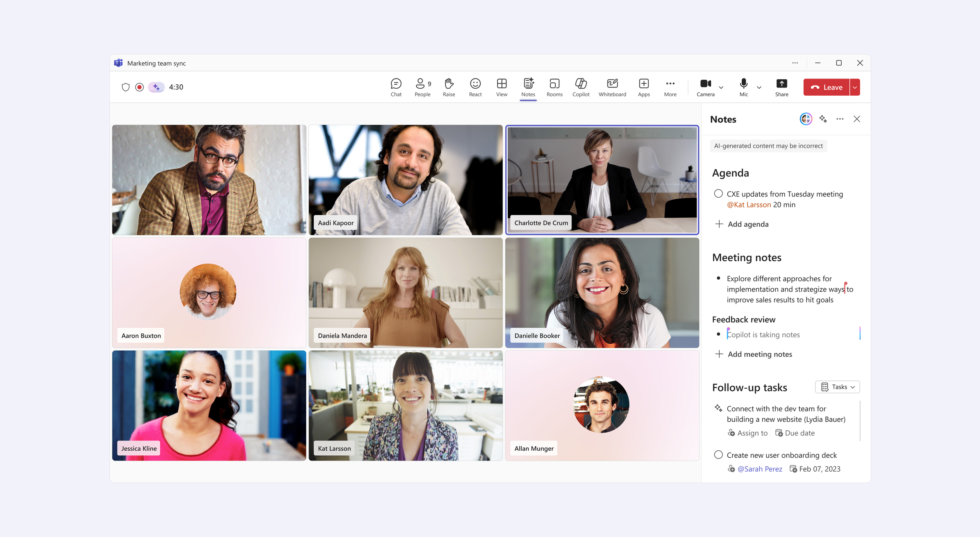Open the Tasks dropdown in Follow-up tasks
The image size is (980, 537).
coord(837,387)
